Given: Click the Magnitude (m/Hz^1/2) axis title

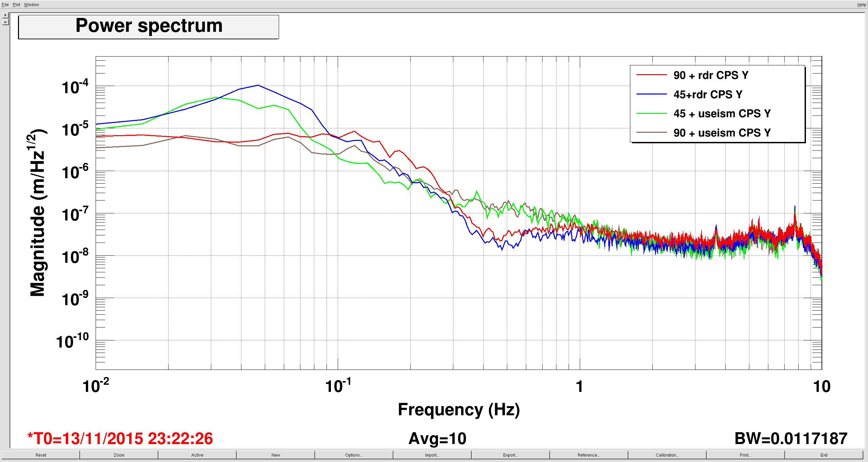Looking at the screenshot, I should pyautogui.click(x=37, y=213).
